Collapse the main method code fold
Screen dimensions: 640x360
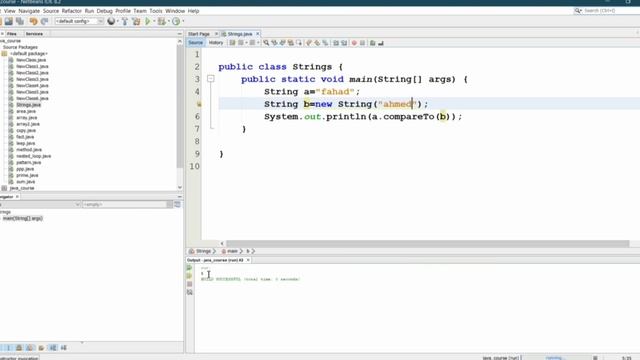pos(211,78)
